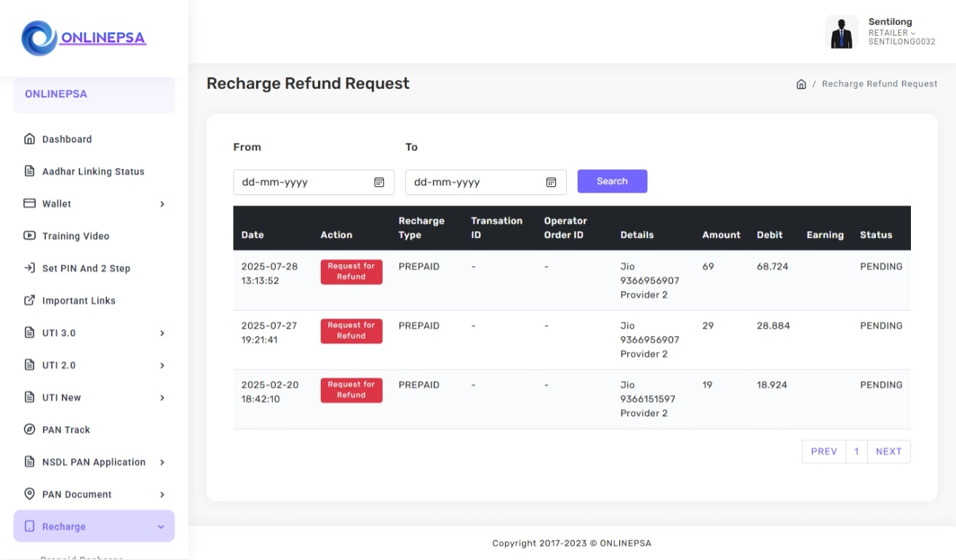Open the To date calendar picker icon
The height and width of the screenshot is (560, 956).
coord(551,183)
